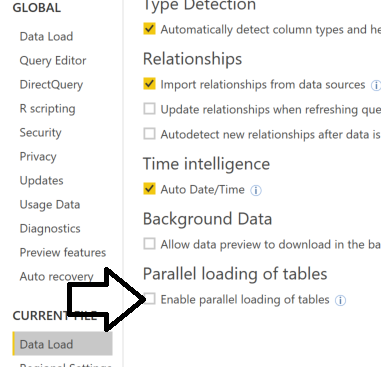Image resolution: width=387 pixels, height=367 pixels.
Task: Open the Updates settings page
Action: 41,181
